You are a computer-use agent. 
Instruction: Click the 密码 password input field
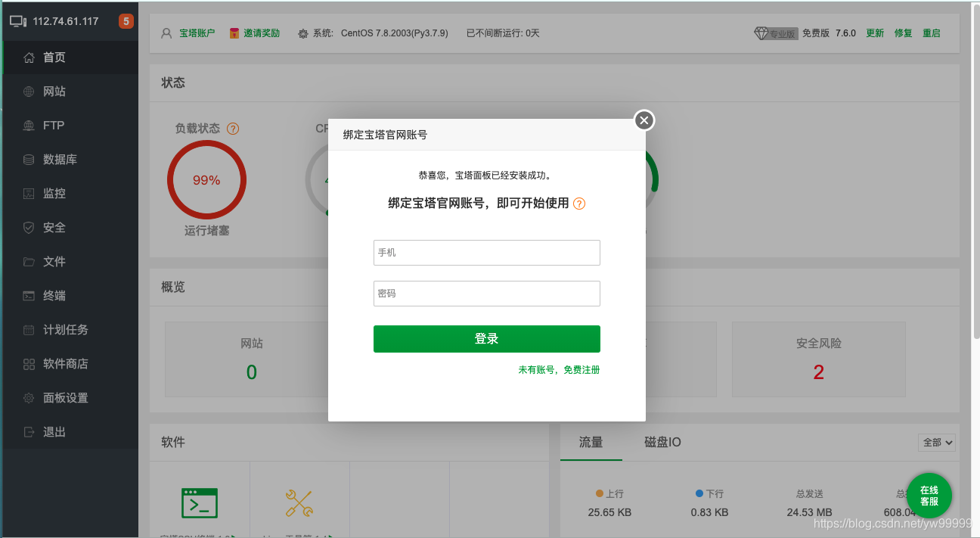coord(487,294)
